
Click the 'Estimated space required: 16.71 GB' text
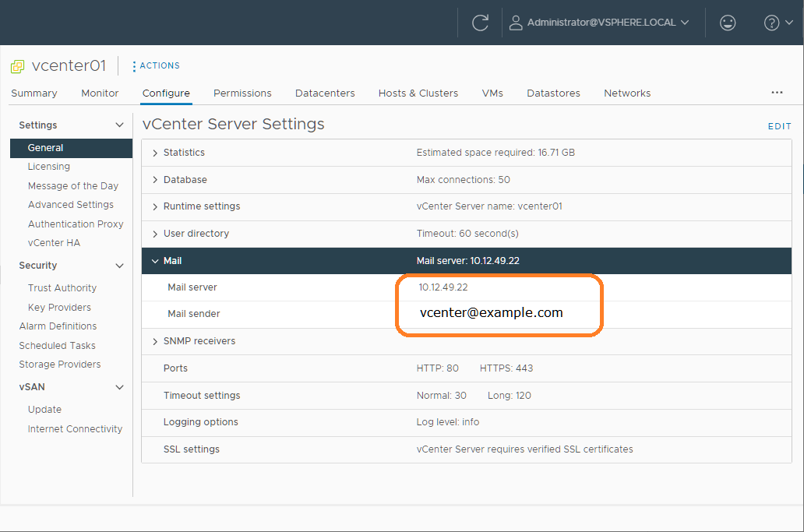pyautogui.click(x=495, y=153)
